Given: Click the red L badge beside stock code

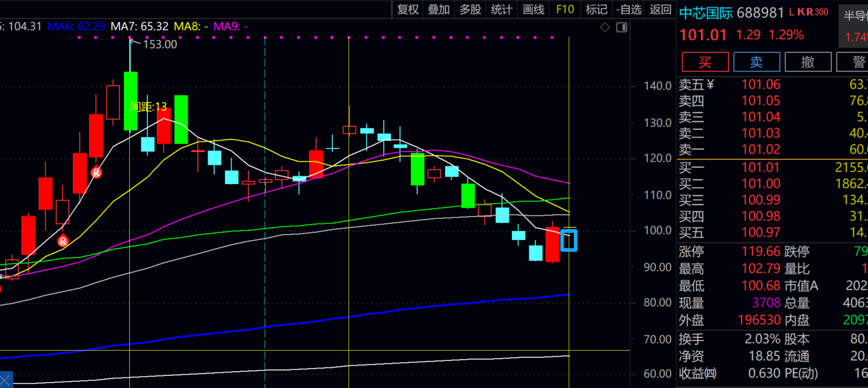Looking at the screenshot, I should pos(792,12).
